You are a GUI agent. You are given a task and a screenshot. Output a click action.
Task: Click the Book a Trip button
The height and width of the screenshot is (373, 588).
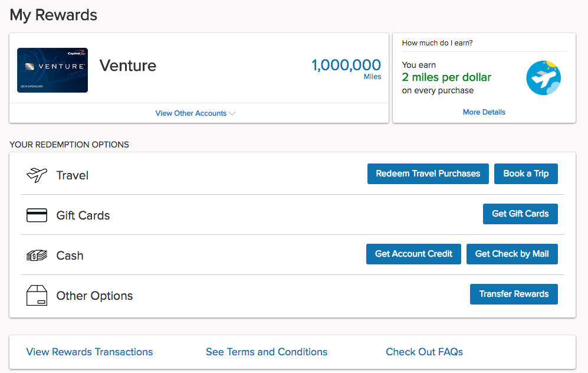525,174
